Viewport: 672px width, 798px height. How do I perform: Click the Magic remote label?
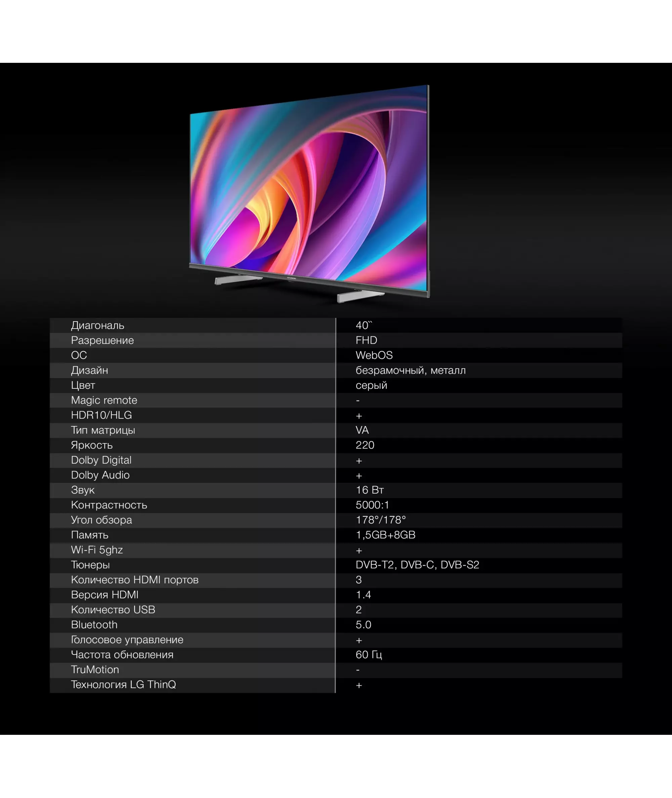103,400
